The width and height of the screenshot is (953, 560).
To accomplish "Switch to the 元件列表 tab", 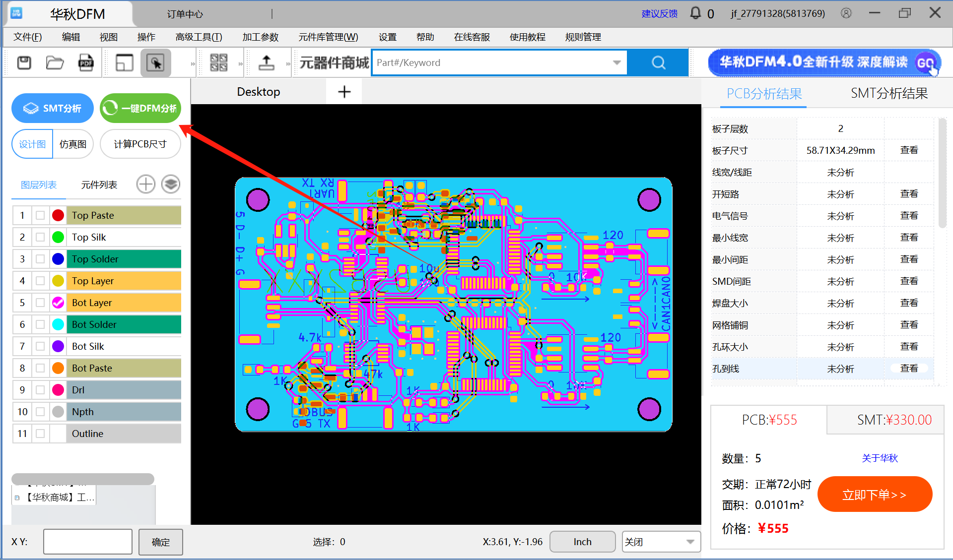I will 99,185.
